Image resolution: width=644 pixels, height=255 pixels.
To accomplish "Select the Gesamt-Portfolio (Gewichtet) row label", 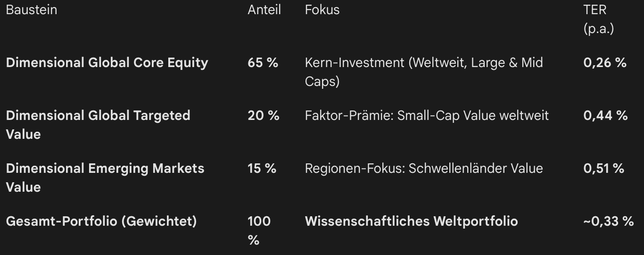I will (x=101, y=221).
